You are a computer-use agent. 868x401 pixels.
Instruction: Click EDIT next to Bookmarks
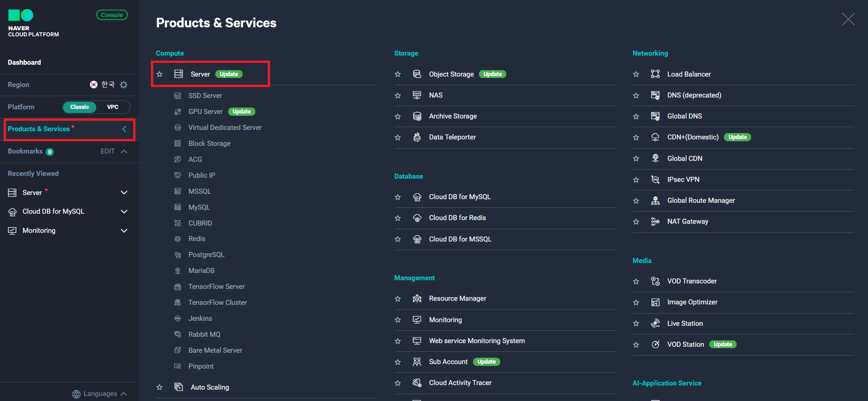[108, 151]
